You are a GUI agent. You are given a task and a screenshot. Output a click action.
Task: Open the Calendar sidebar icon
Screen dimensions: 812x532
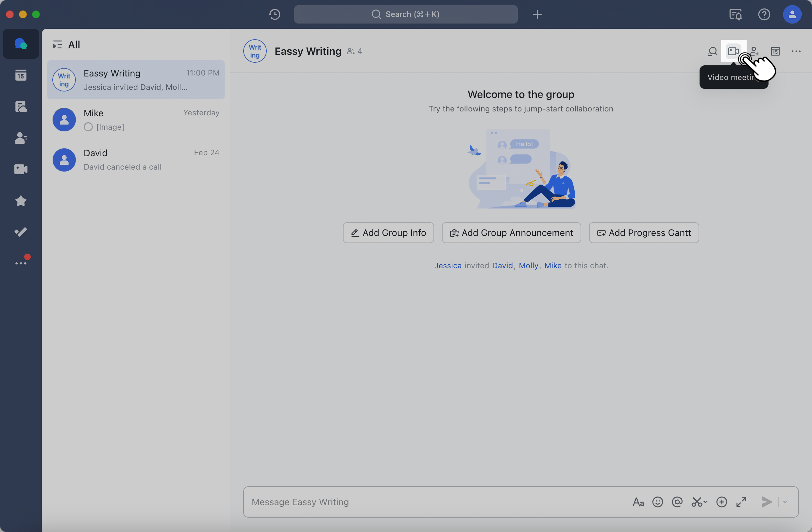point(21,75)
